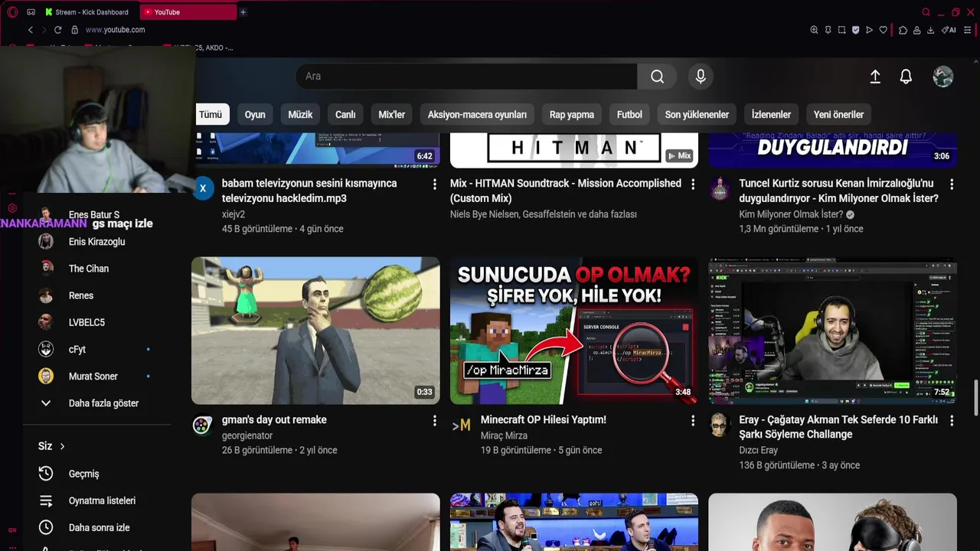The width and height of the screenshot is (980, 551).
Task: Open the tab islands workspace icon
Action: point(31,12)
